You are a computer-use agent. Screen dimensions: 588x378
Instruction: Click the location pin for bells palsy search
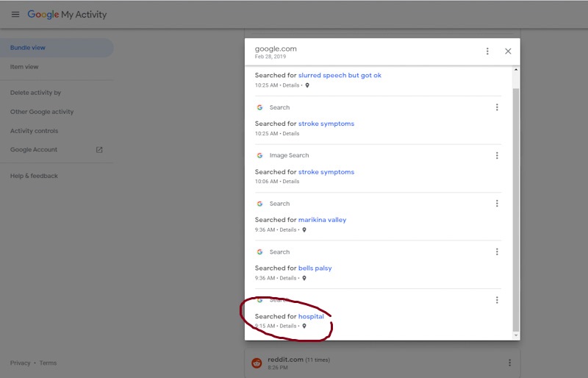304,278
